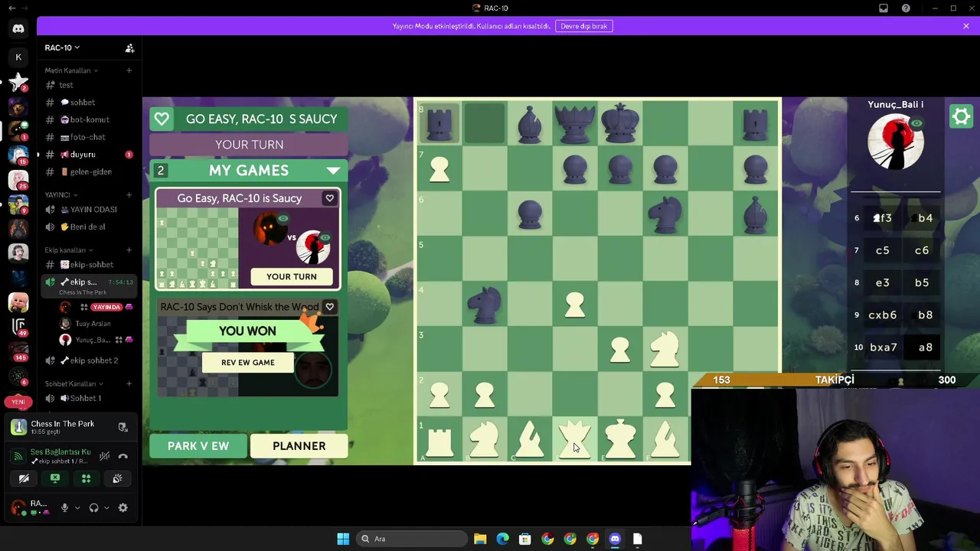This screenshot has height=551, width=980.
Task: Open microphone input options chevron
Action: [x=77, y=508]
